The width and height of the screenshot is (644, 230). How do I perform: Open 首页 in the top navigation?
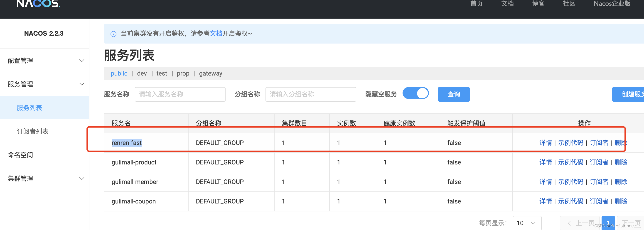click(x=477, y=3)
